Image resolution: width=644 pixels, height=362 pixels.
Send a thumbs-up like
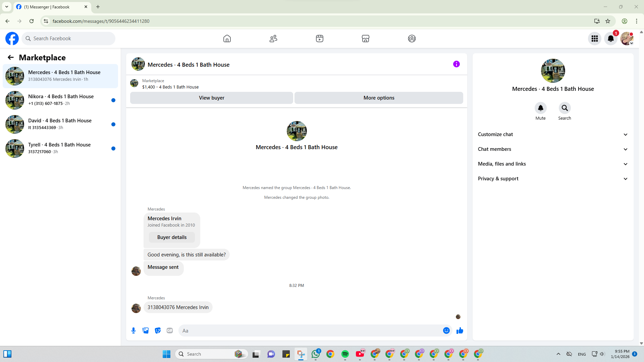460,330
